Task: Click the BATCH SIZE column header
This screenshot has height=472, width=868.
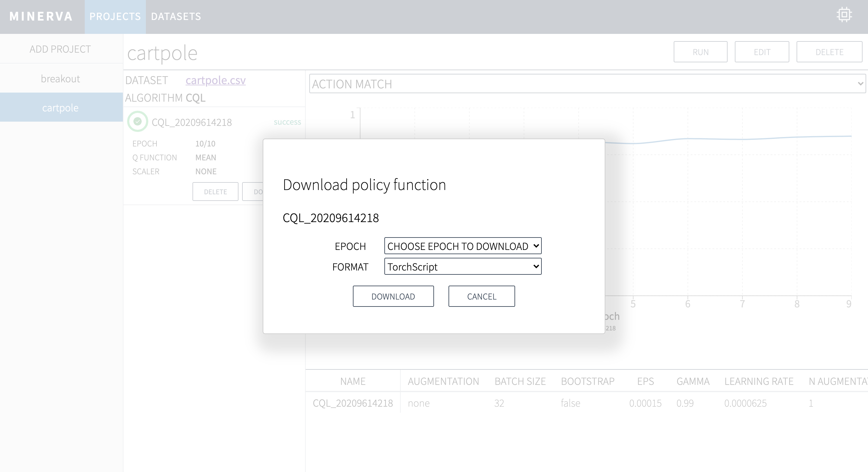Action: [x=520, y=381]
